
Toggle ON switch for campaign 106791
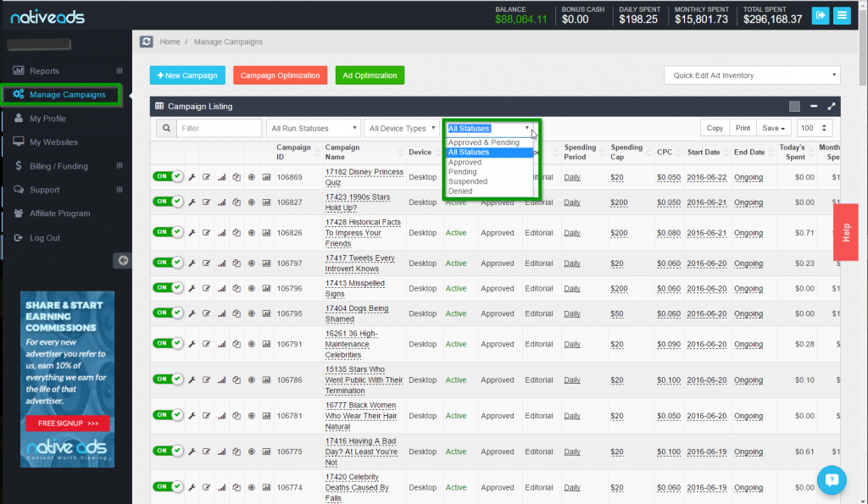point(168,343)
